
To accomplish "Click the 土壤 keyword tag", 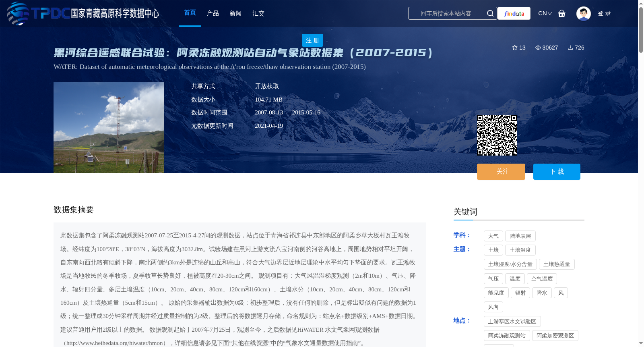I will (x=493, y=250).
